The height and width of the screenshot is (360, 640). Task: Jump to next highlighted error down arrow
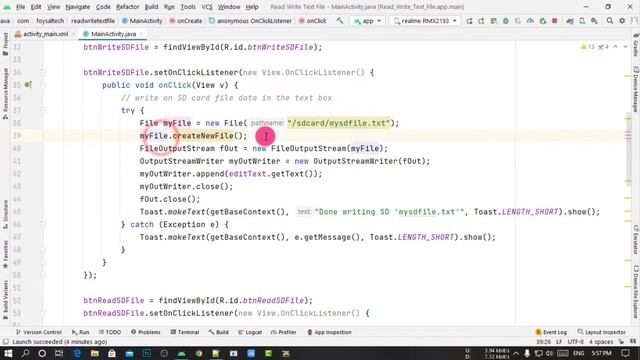(625, 47)
